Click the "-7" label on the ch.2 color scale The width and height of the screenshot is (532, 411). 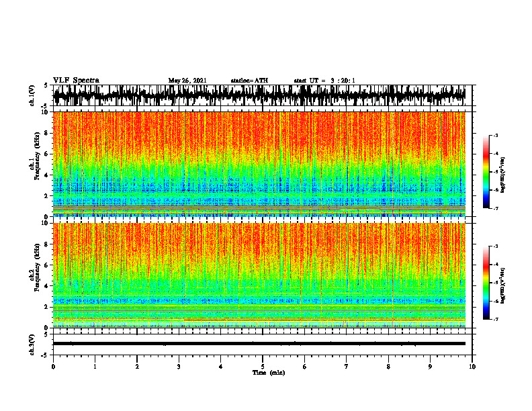click(495, 319)
